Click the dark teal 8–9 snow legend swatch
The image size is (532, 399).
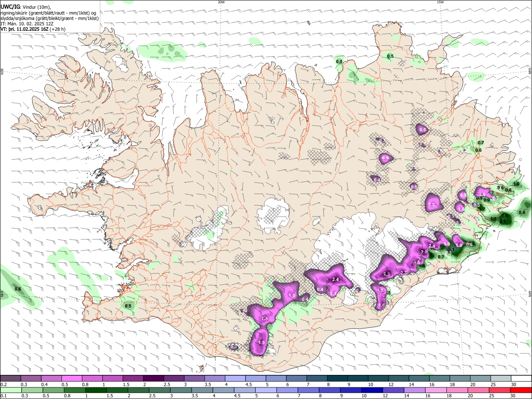click(337, 379)
